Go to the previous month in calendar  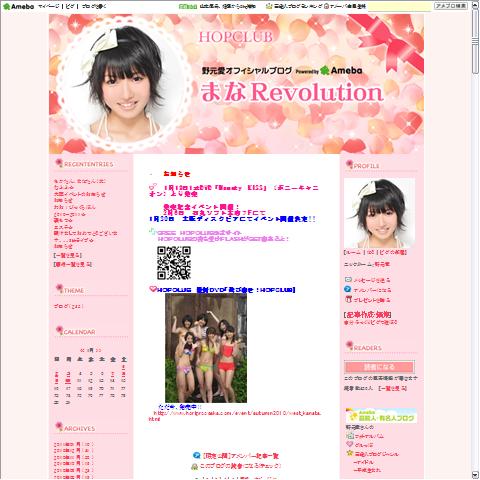82,350
